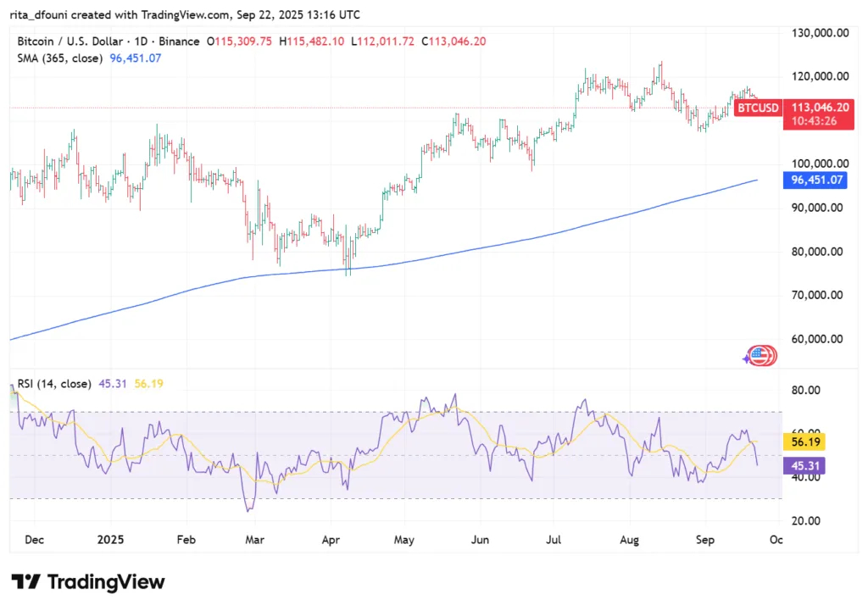Select the Jul label on the time axis
Viewport: 868px width, 611px height.
coord(554,537)
